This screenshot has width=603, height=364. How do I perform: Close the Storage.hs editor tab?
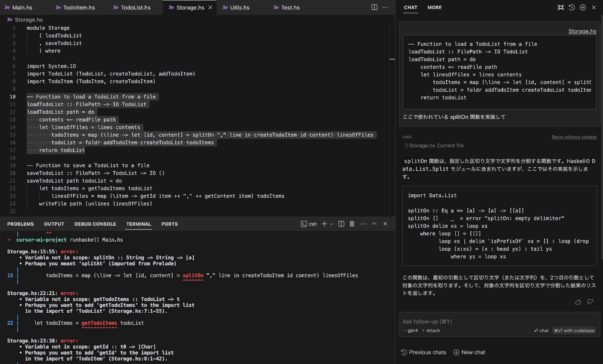[210, 8]
